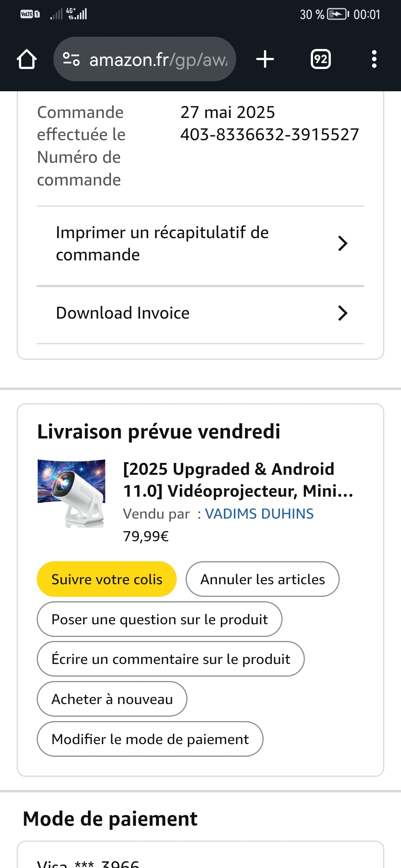Tap the battery status icon
This screenshot has height=868, width=401.
[x=338, y=14]
